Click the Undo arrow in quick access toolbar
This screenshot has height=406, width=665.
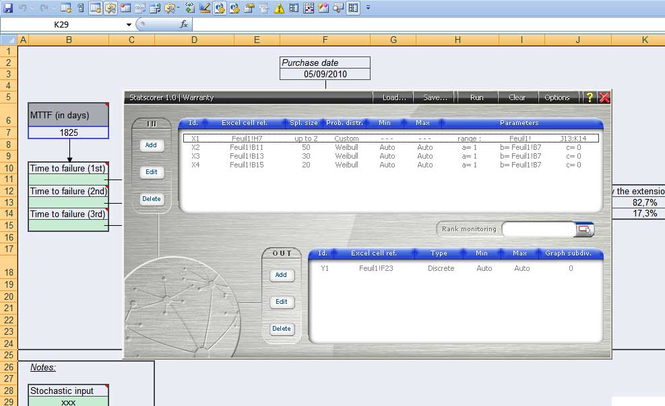tap(23, 8)
